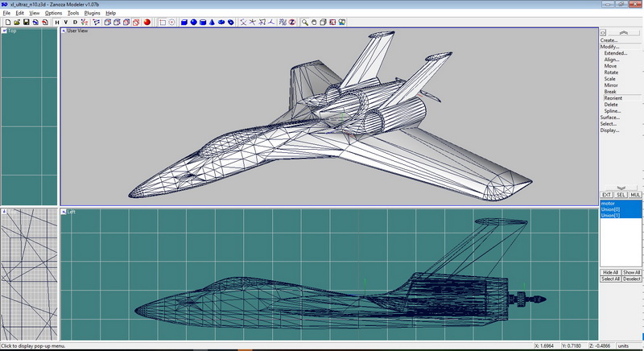Image resolution: width=644 pixels, height=351 pixels.
Task: Open the Options menu
Action: coord(53,14)
